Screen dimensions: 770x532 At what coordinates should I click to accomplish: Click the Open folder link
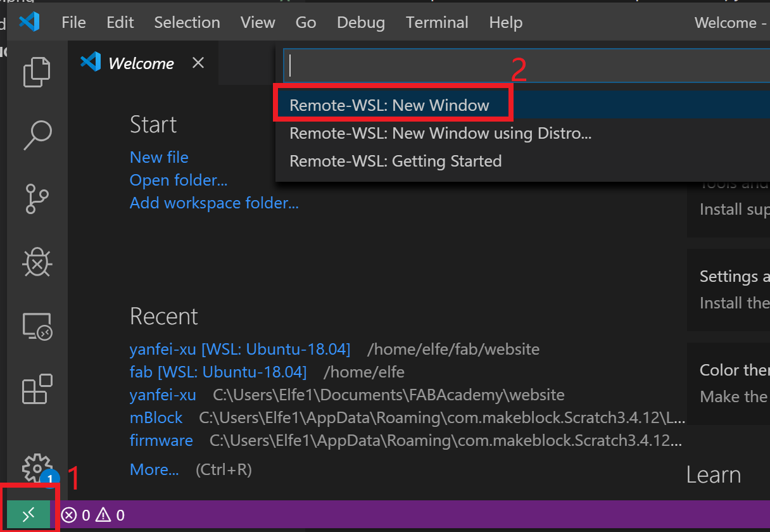pos(179,180)
